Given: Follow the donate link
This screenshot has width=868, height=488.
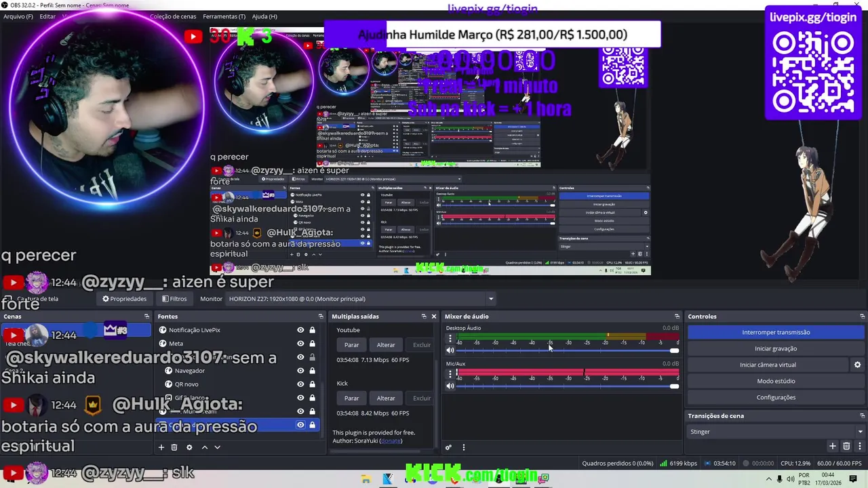Looking at the screenshot, I should point(391,441).
